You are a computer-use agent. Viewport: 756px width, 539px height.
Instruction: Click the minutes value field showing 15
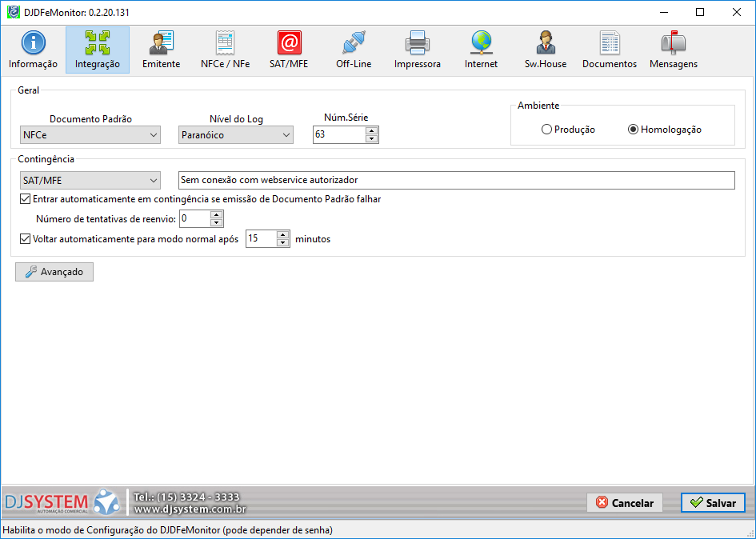point(262,238)
